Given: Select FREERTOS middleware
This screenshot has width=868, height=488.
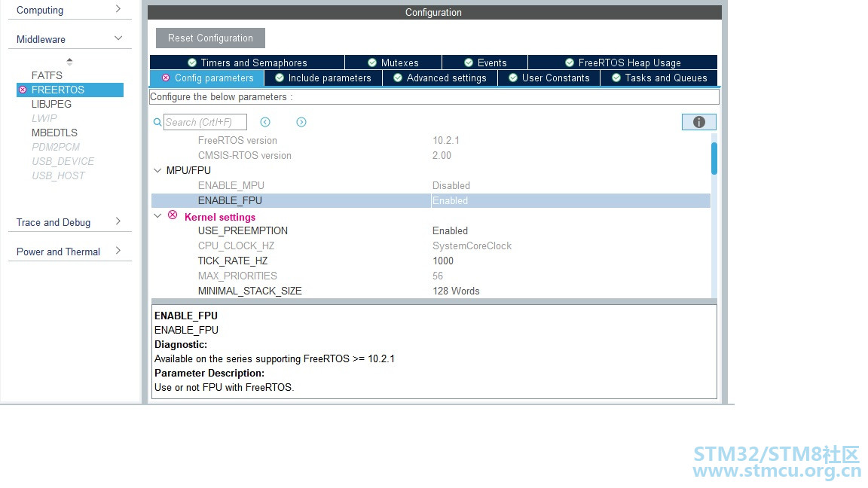Looking at the screenshot, I should point(70,90).
